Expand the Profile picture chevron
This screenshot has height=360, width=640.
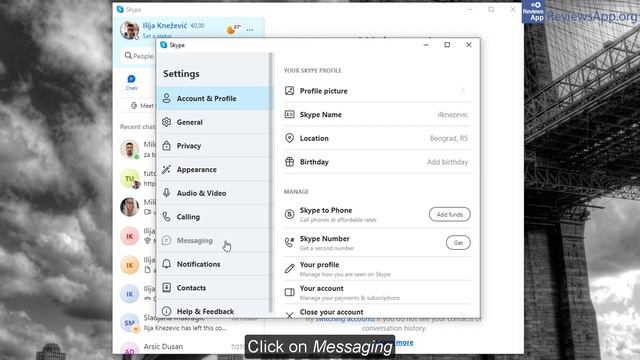click(x=462, y=91)
